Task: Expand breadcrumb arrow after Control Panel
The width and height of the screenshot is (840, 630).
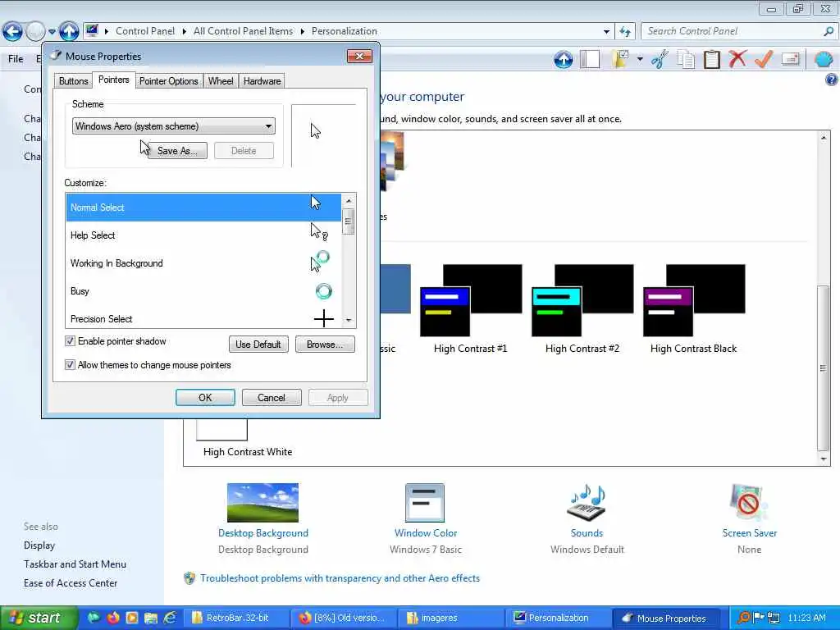Action: tap(185, 32)
